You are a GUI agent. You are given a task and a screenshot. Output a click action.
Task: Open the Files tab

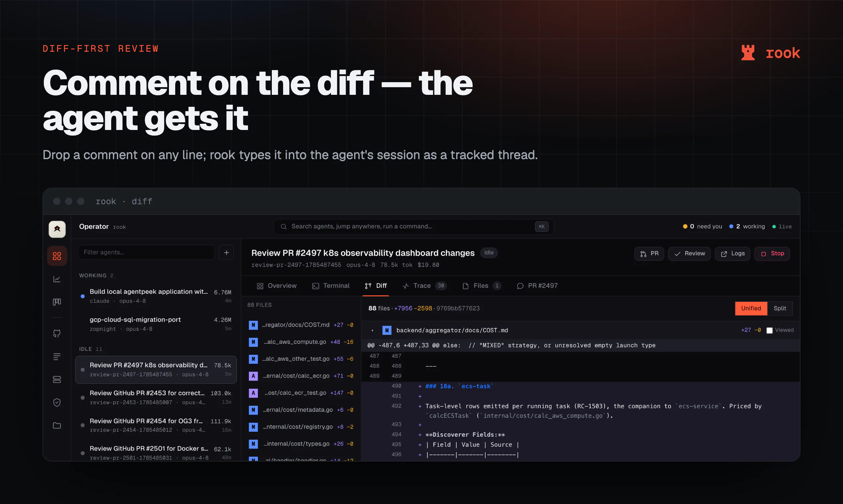[x=482, y=285]
